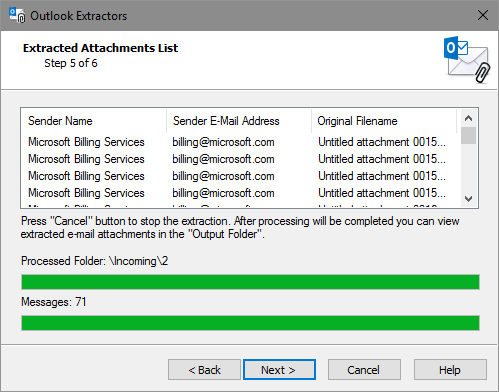The width and height of the screenshot is (499, 392).
Task: Click the Extracted Attachments List heading
Action: 100,48
